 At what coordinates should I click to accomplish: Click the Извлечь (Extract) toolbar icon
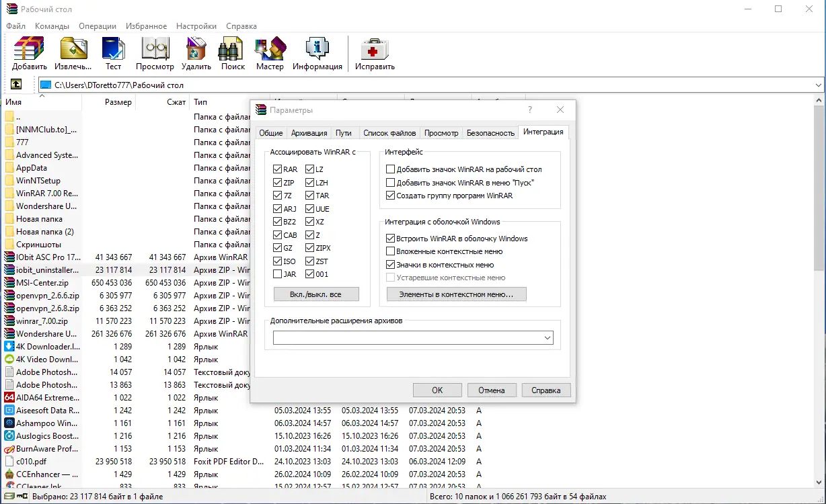coord(73,49)
